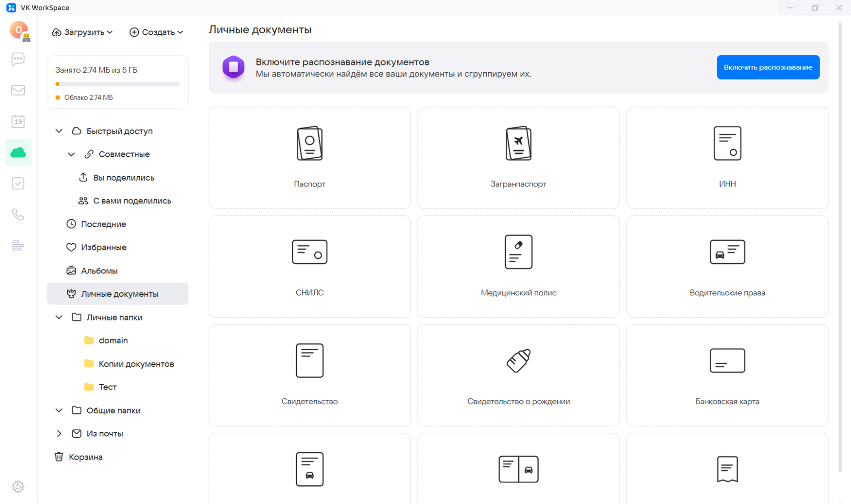Open the Mail envelope icon in sidebar
Screen dimensions: 851x504
point(18,90)
